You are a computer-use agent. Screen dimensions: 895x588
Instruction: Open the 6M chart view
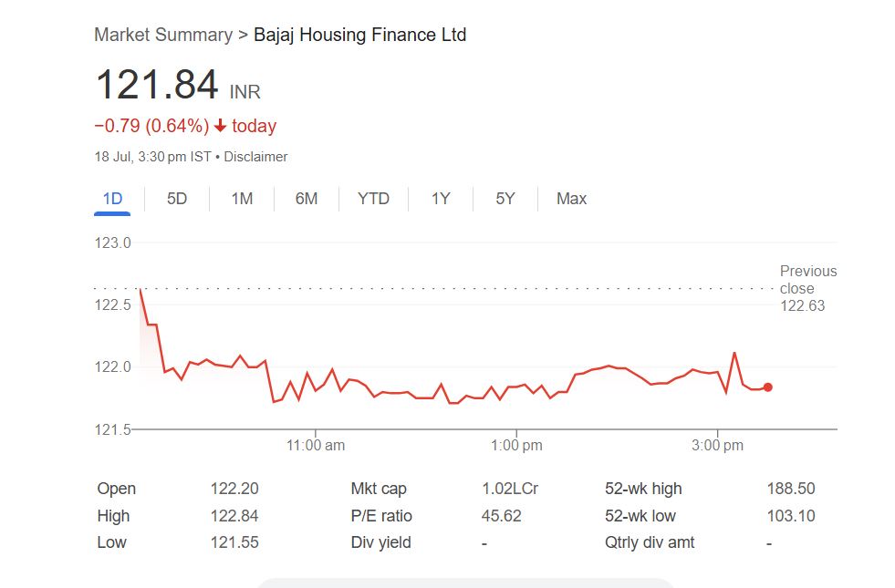click(x=307, y=199)
